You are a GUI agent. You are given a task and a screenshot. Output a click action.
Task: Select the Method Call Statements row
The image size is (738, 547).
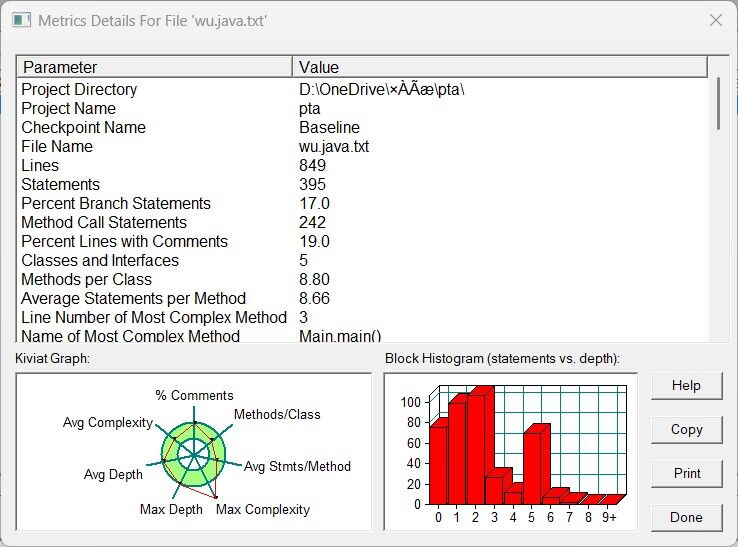point(362,222)
